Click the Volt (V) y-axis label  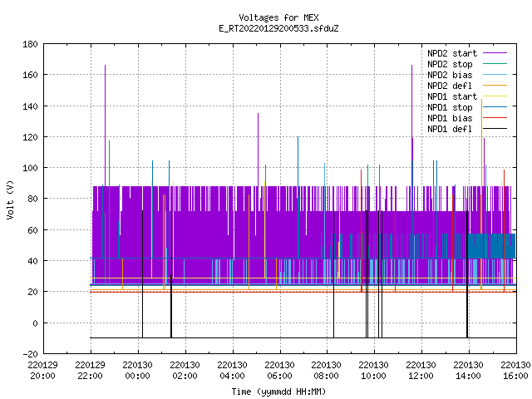click(10, 199)
